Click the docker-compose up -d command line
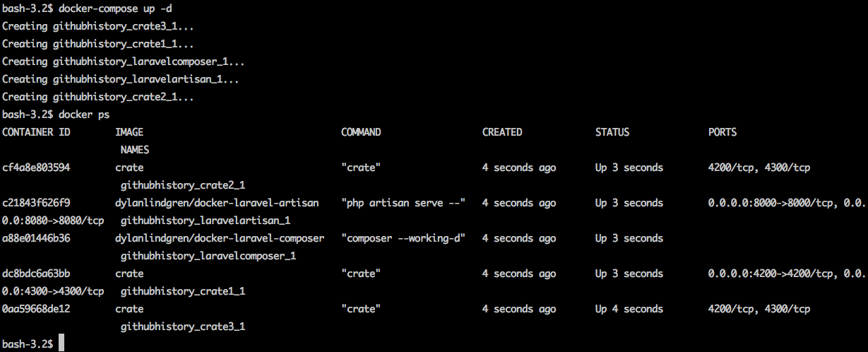Viewport: 868px width, 352px height. [113, 8]
